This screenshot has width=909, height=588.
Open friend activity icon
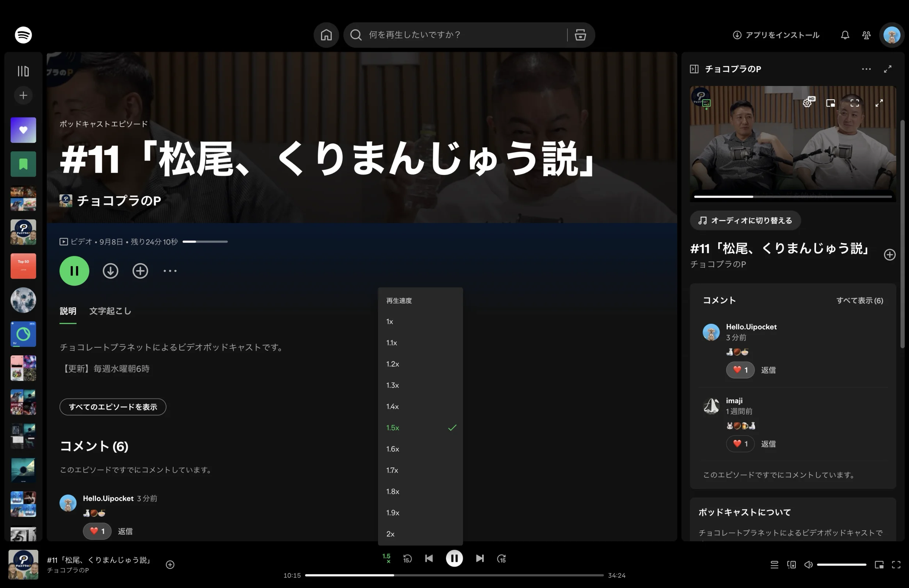[x=866, y=35]
